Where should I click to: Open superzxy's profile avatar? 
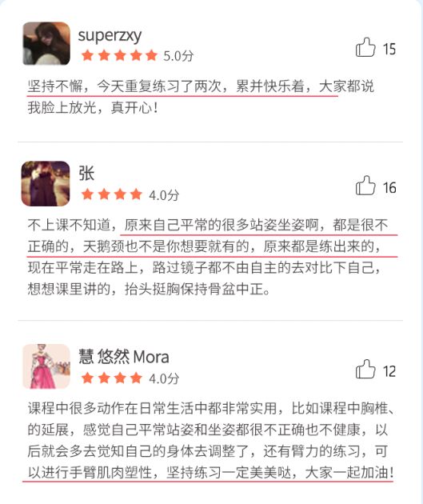(46, 43)
